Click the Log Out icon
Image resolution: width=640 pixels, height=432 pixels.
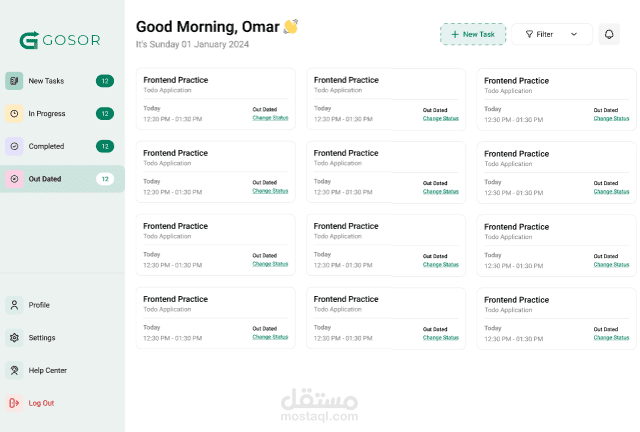coord(14,403)
